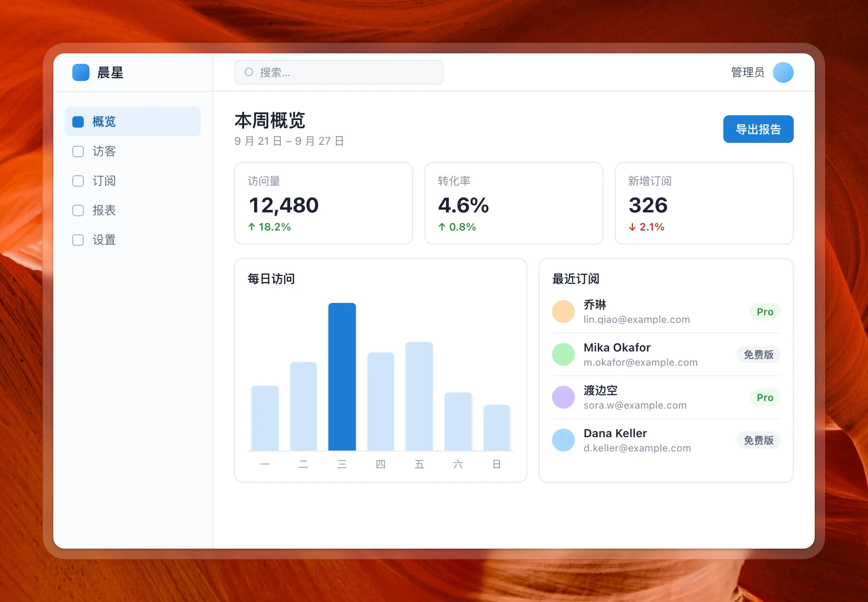Click the search magnifier icon

point(249,72)
